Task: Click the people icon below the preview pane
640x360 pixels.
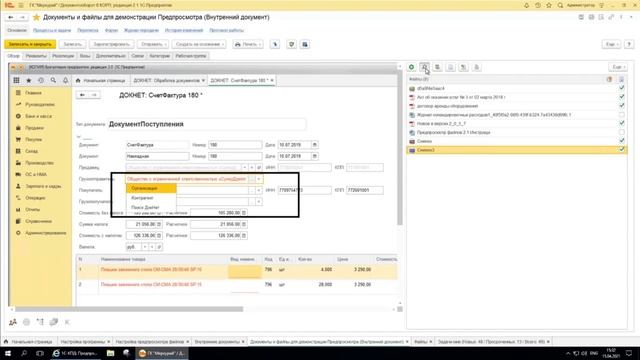Action: (x=13, y=322)
